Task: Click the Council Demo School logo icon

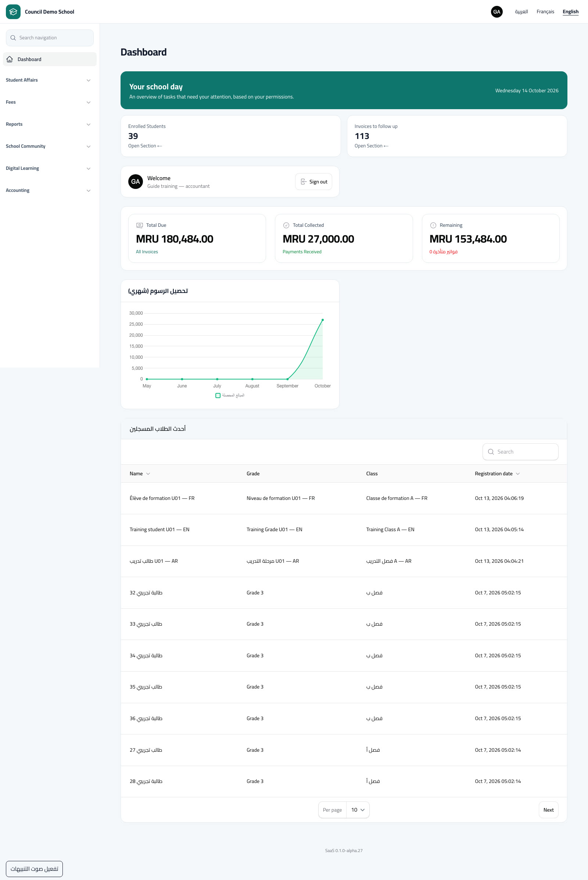Action: pyautogui.click(x=13, y=12)
